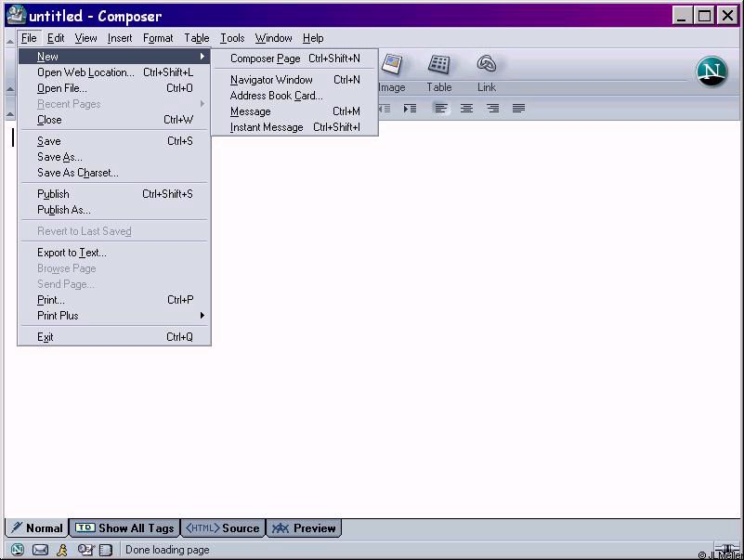The height and width of the screenshot is (560, 744).
Task: Choose Open File from the File menu
Action: (x=114, y=88)
